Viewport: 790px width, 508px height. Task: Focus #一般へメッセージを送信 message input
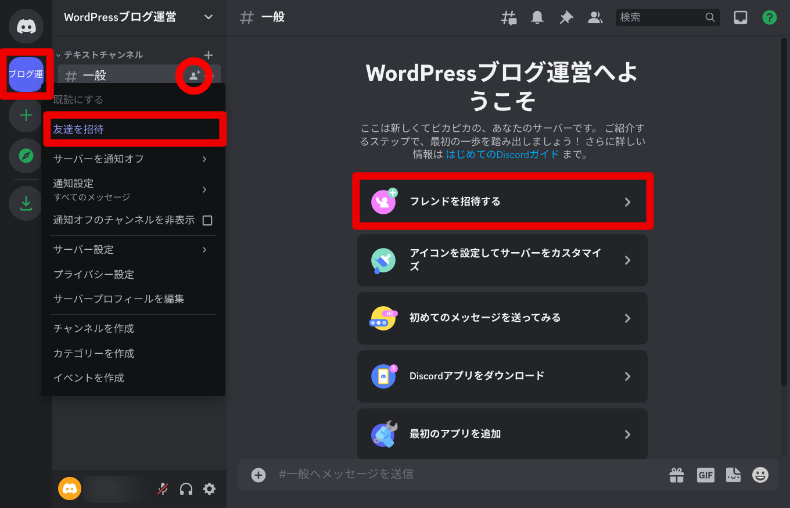pyautogui.click(x=469, y=475)
